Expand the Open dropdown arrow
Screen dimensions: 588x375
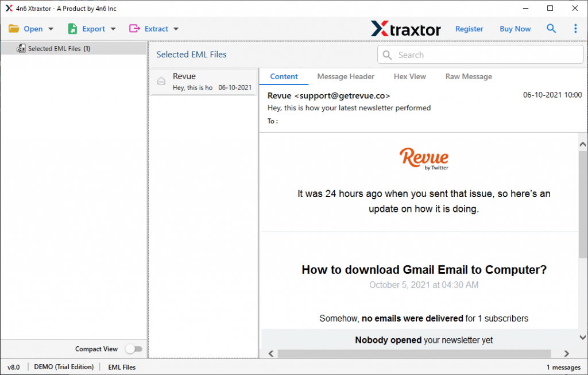51,28
